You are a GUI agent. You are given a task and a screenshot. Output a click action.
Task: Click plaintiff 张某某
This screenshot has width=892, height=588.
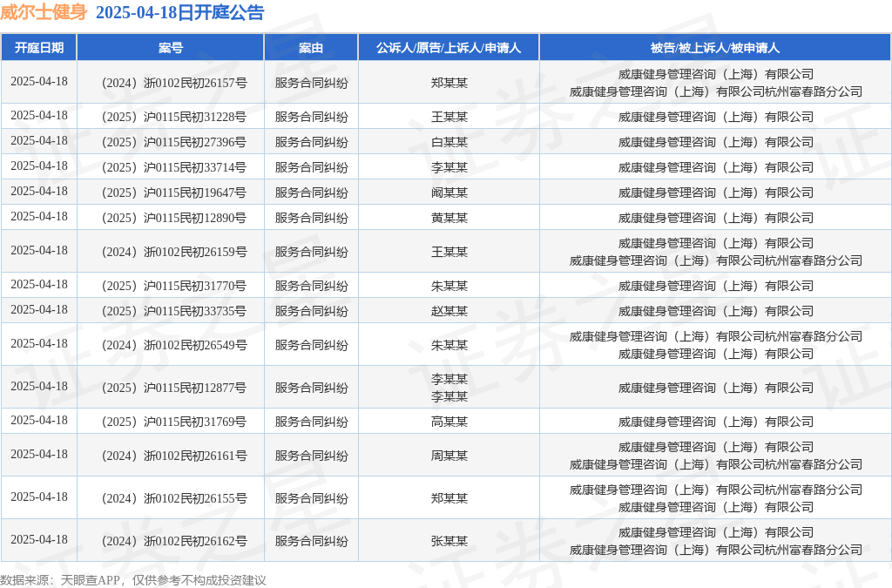[x=449, y=541]
